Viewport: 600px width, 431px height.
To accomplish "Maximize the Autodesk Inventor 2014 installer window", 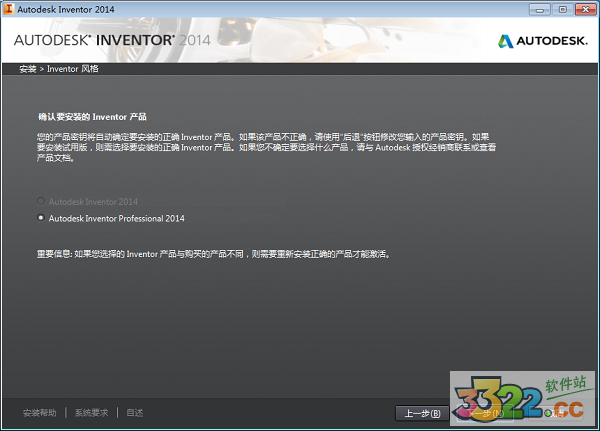I will (x=562, y=9).
